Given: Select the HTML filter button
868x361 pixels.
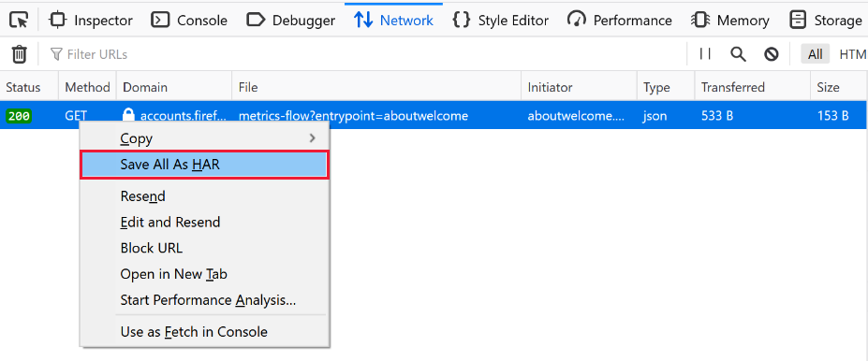Looking at the screenshot, I should pyautogui.click(x=852, y=54).
